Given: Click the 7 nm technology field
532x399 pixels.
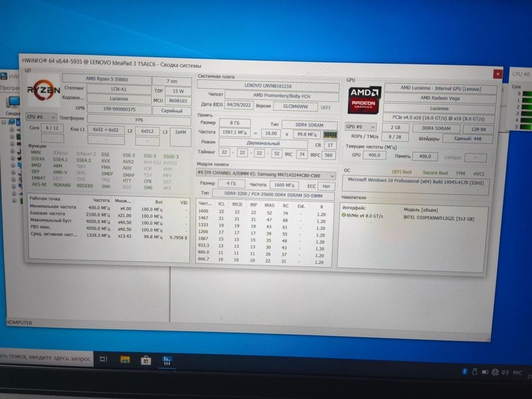Looking at the screenshot, I should pos(172,81).
